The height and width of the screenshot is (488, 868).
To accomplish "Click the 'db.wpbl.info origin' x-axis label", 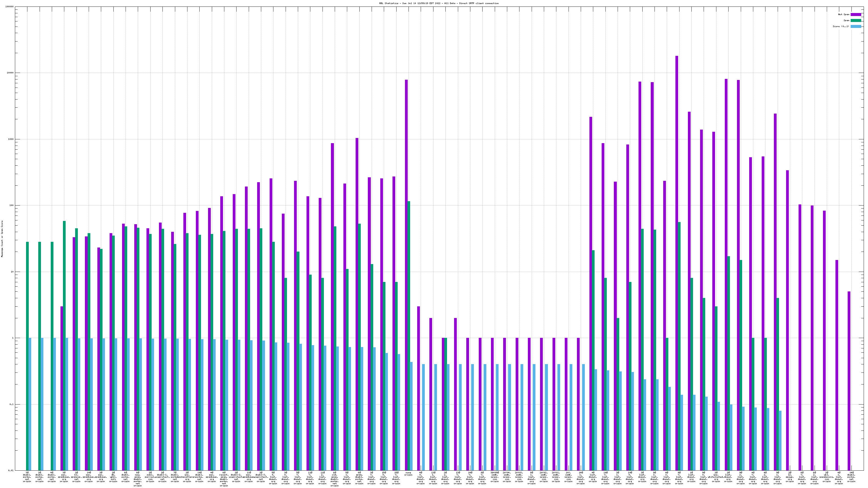I will tap(113, 477).
